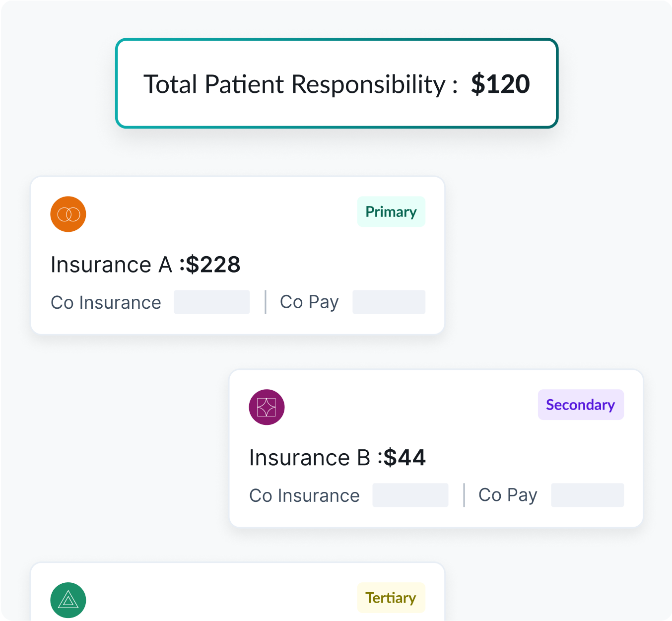Click the $120 total amount
Image resolution: width=672 pixels, height=621 pixels.
(x=500, y=84)
